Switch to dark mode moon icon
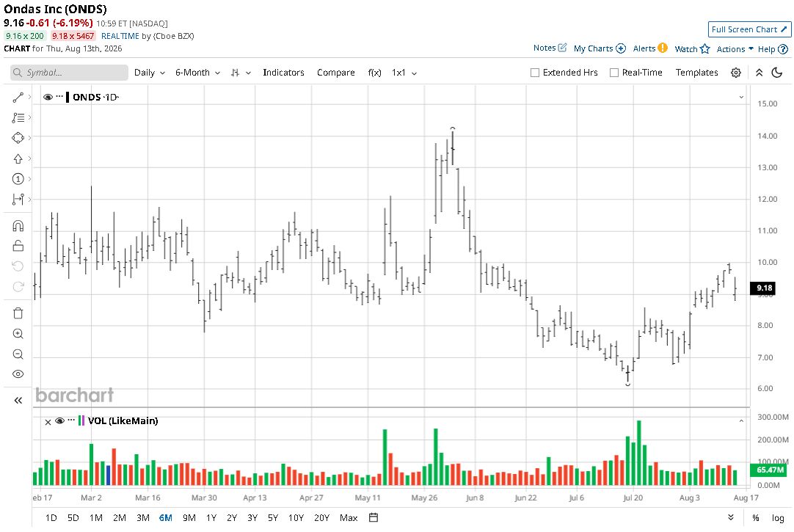The height and width of the screenshot is (532, 794). [x=777, y=73]
